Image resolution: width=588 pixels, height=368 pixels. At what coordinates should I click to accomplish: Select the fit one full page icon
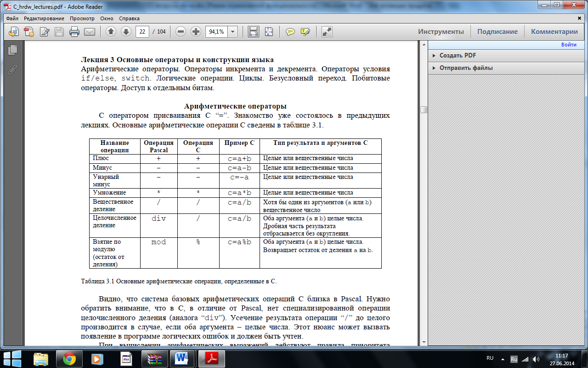point(269,32)
